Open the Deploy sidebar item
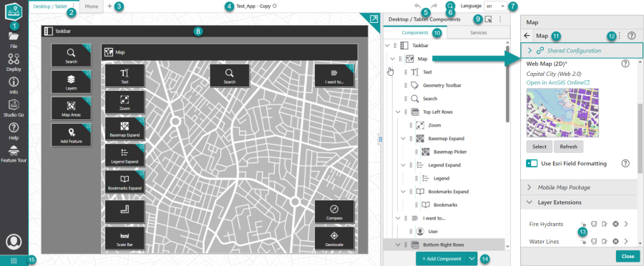 coord(14,63)
